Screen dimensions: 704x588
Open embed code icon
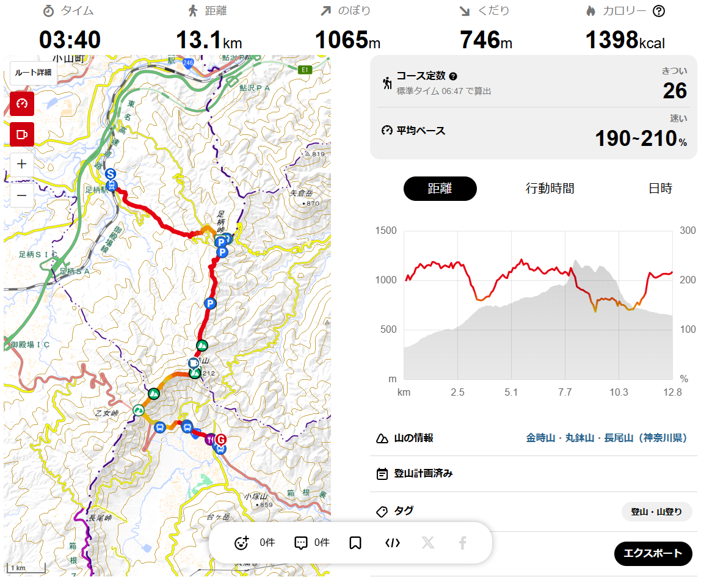pos(393,543)
